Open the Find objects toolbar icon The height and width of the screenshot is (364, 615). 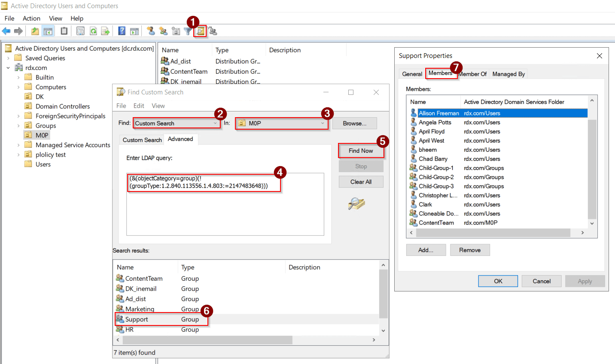[x=200, y=30]
